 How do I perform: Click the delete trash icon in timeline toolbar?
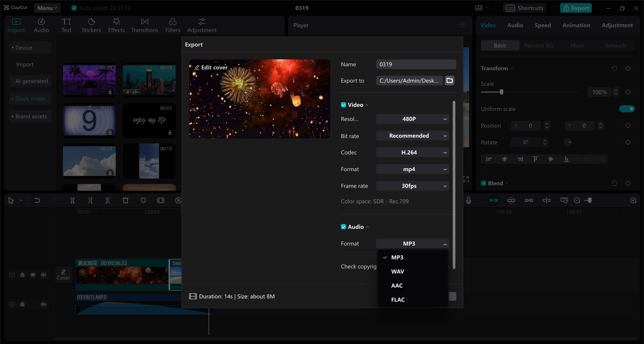[x=125, y=200]
